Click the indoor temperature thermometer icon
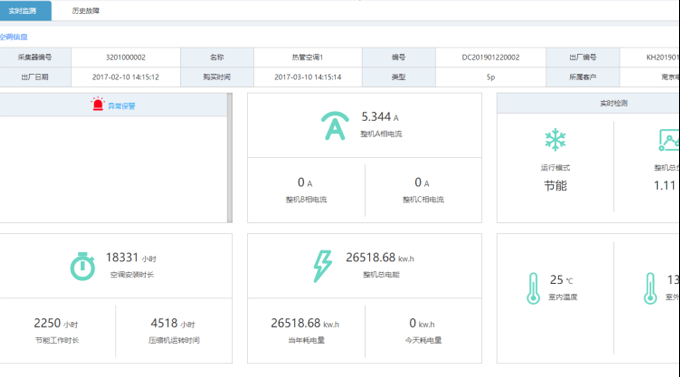Viewport: 680px width, 377px height. click(533, 288)
